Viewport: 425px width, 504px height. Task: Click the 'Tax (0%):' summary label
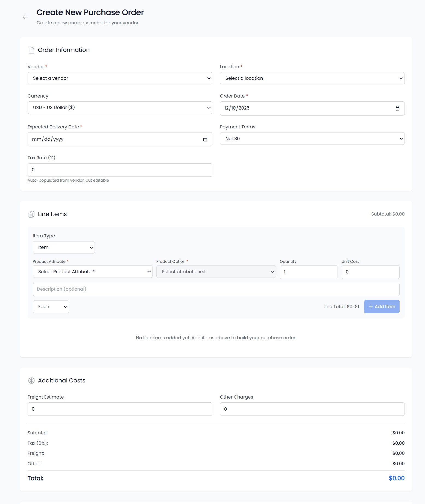pyautogui.click(x=38, y=443)
